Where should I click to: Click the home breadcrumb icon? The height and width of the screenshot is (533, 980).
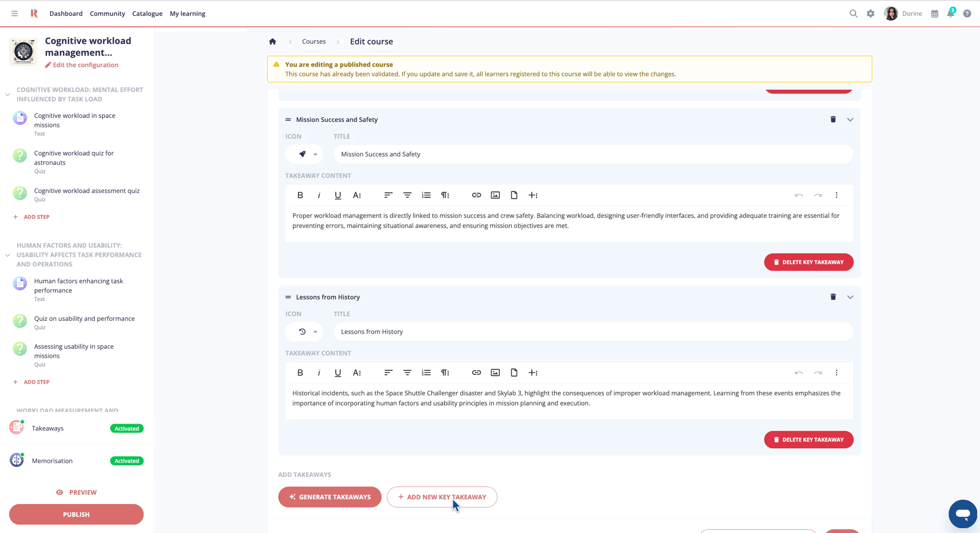point(272,42)
